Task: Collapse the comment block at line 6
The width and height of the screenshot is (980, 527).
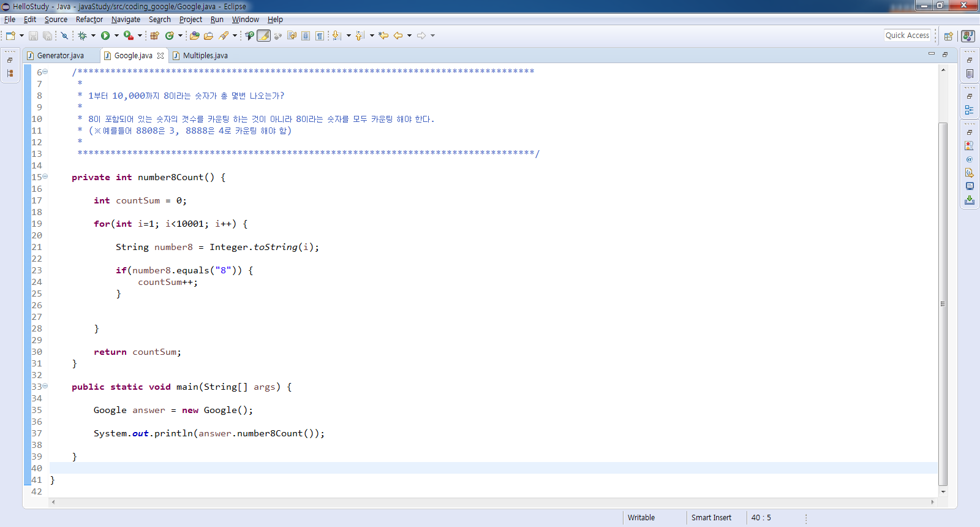Action: pos(45,72)
